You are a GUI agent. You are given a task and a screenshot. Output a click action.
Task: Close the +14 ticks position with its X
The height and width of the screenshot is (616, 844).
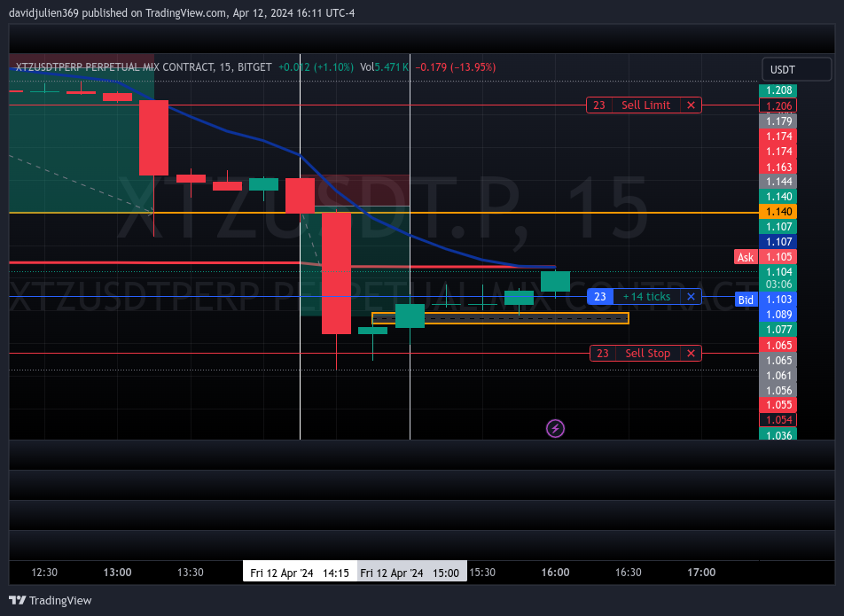691,296
